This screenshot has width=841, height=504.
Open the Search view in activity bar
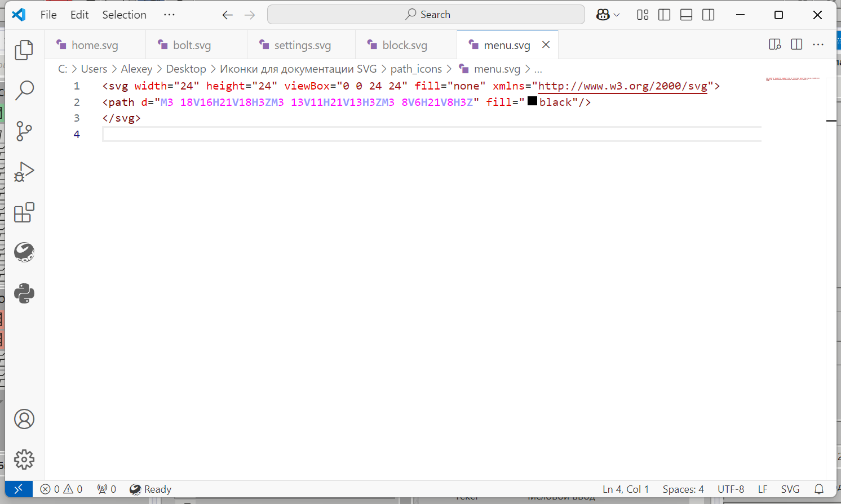click(24, 90)
